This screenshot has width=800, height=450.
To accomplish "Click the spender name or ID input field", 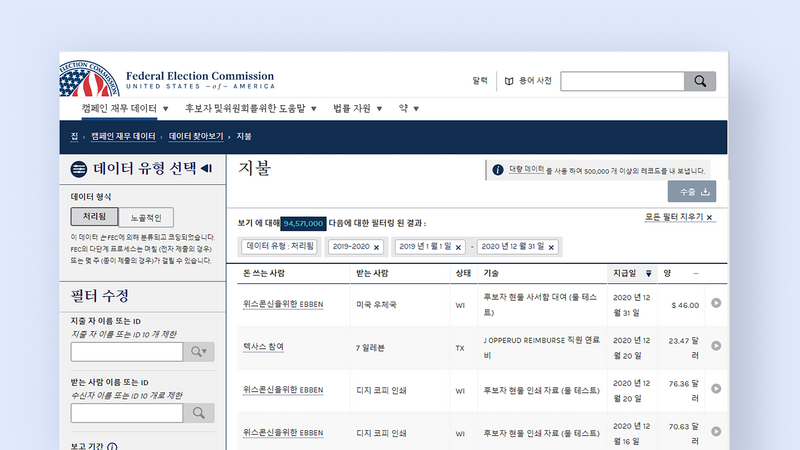I will click(x=127, y=351).
